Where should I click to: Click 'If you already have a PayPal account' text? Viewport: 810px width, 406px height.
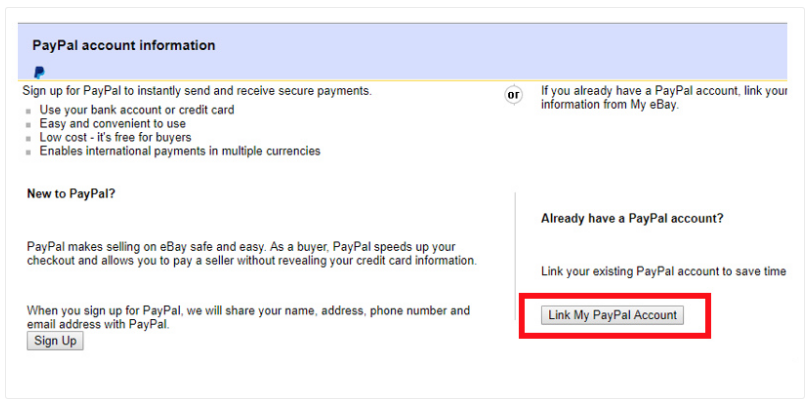tap(664, 98)
